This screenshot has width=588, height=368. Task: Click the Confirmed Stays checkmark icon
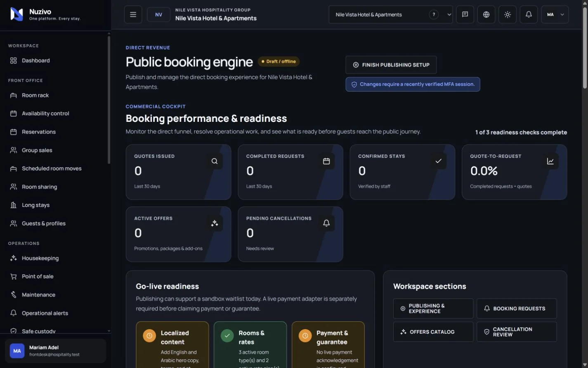click(439, 161)
